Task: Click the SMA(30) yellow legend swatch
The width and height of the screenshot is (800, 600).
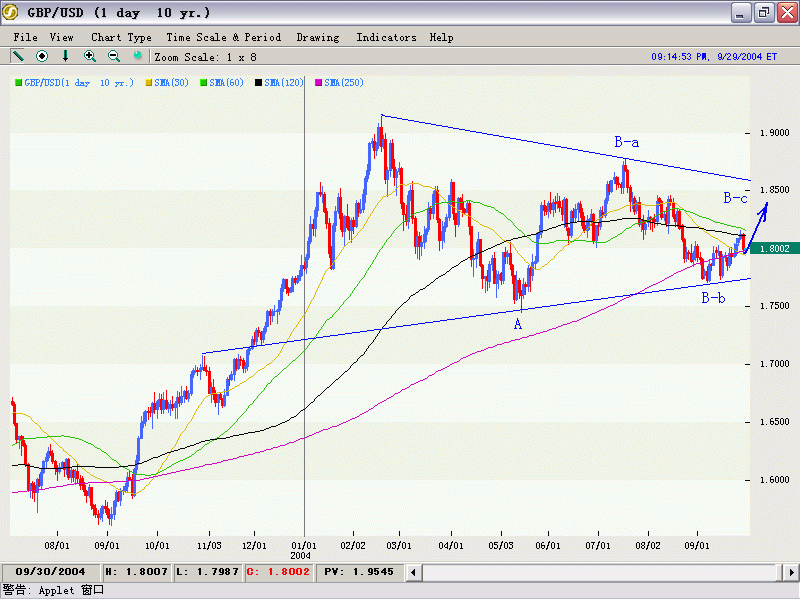Action: 149,83
